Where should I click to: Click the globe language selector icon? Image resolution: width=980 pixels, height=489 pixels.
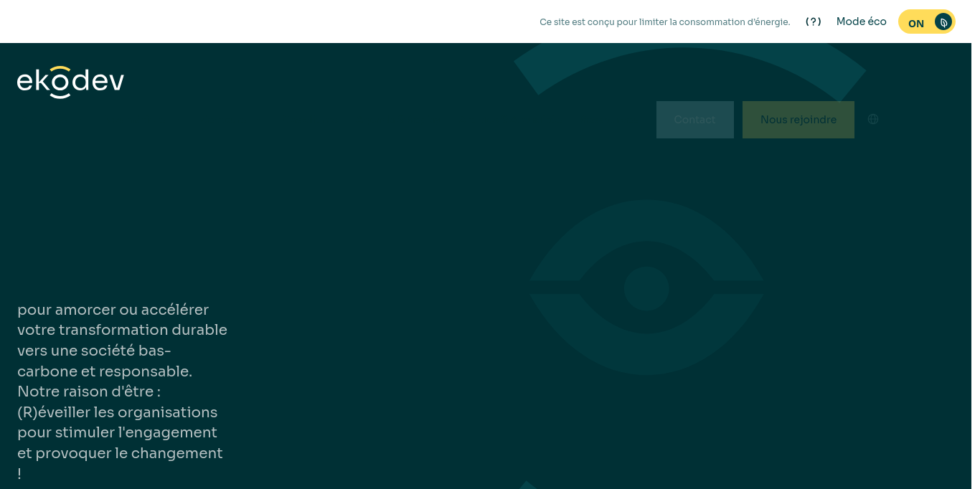[872, 119]
